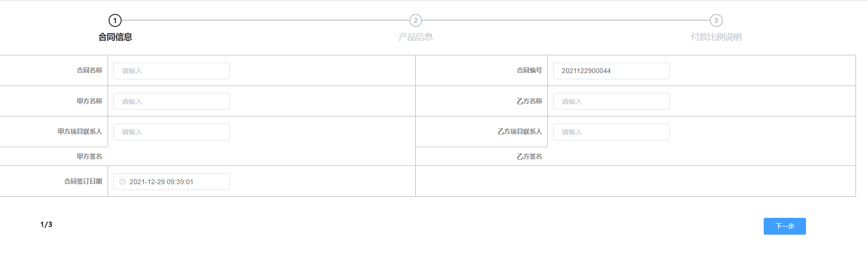Image resolution: width=868 pixels, height=264 pixels.
Task: Click the 甲方签名 label
Action: [x=89, y=156]
